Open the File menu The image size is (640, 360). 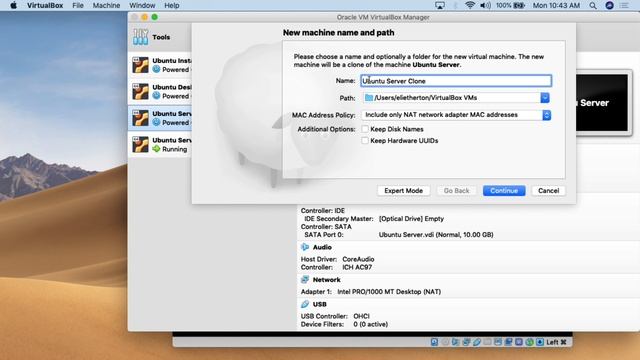pos(78,5)
